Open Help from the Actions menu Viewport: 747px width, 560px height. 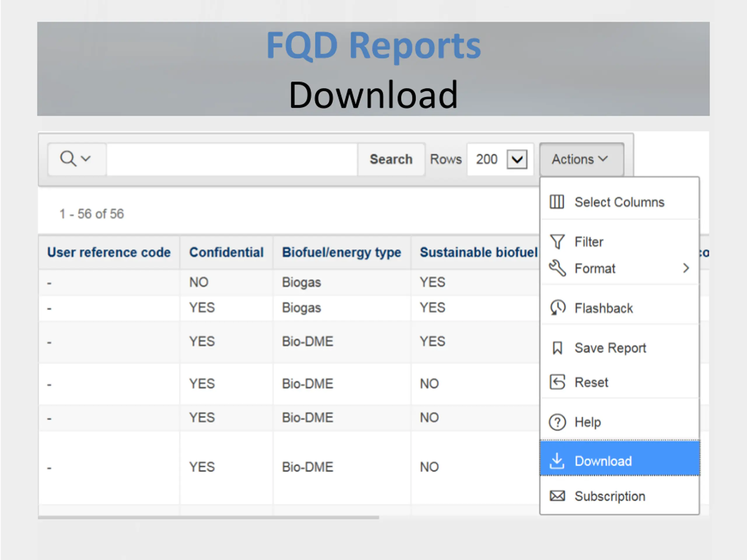[620, 422]
